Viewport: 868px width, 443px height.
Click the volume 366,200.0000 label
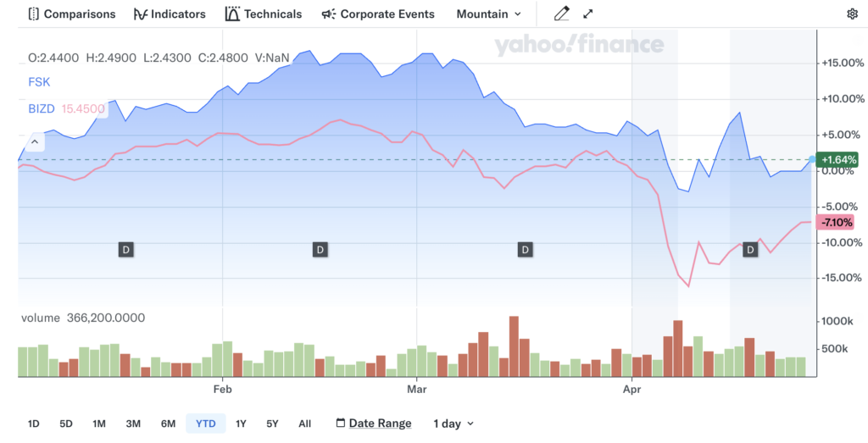(83, 318)
